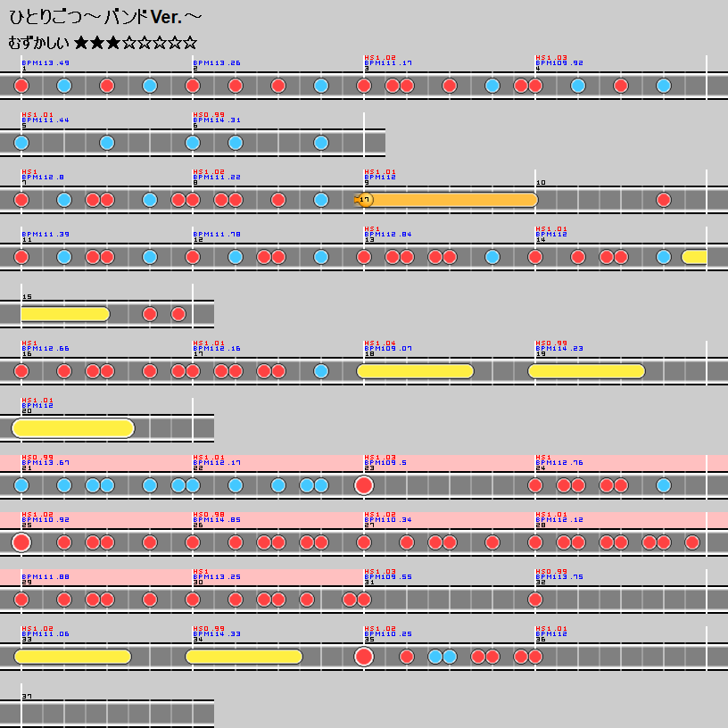Click the single red note in measure 10

coord(664,200)
